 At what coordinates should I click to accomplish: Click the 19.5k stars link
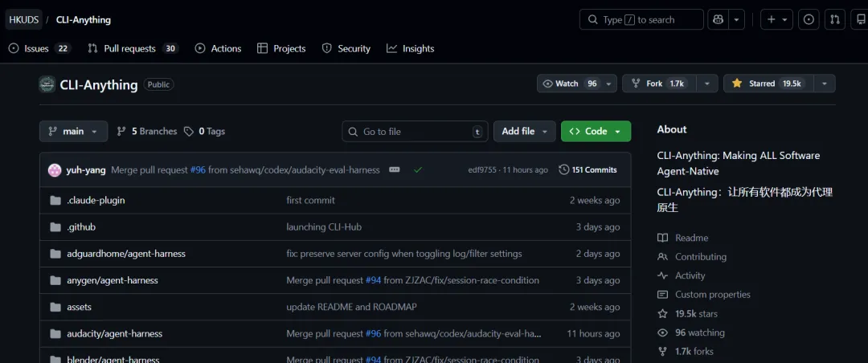coord(696,314)
